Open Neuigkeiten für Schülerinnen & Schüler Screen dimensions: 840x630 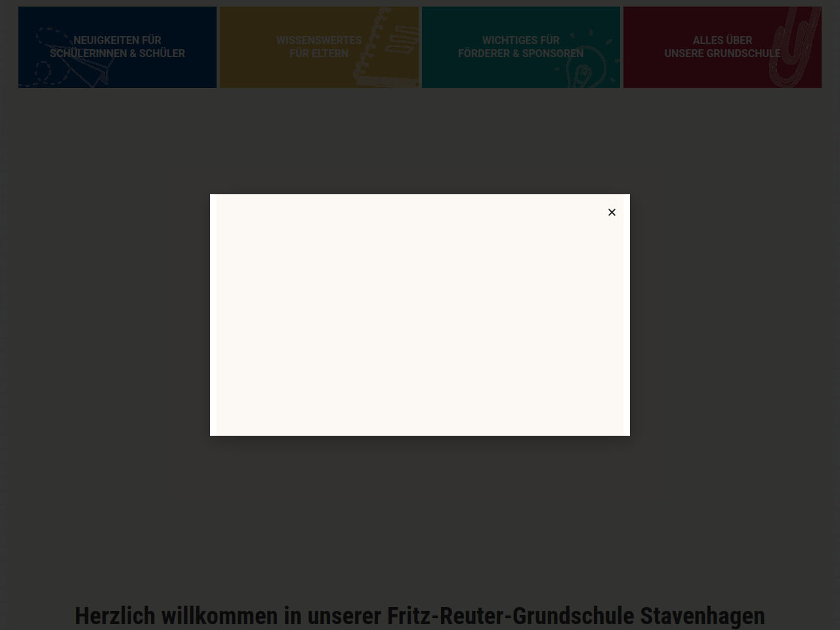tap(117, 40)
